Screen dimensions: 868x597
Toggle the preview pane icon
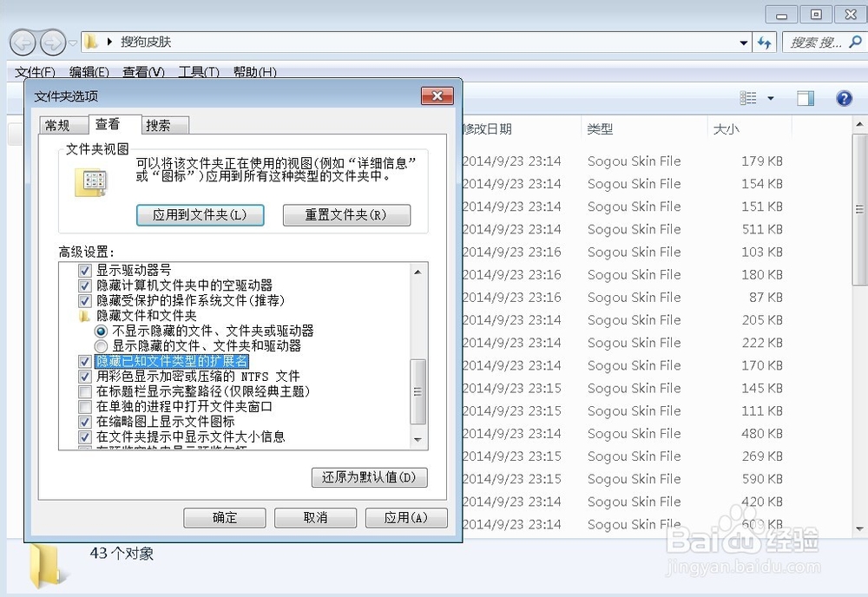806,98
